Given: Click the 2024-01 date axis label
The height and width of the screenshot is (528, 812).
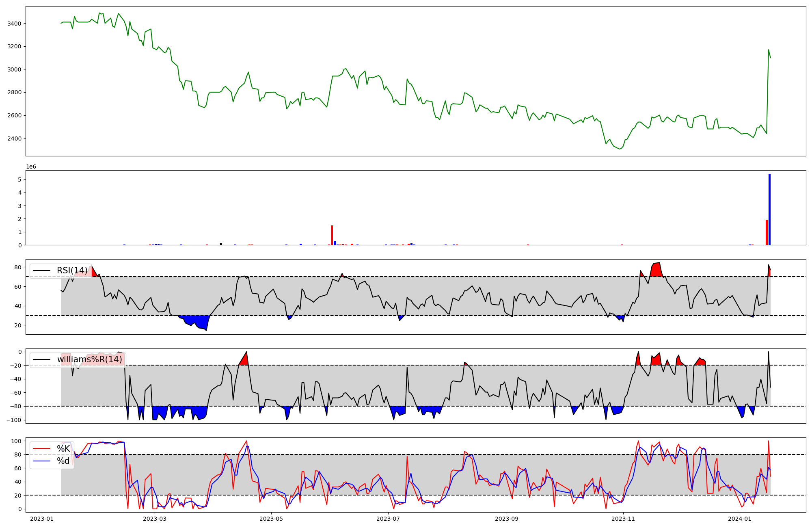Looking at the screenshot, I should click(740, 519).
